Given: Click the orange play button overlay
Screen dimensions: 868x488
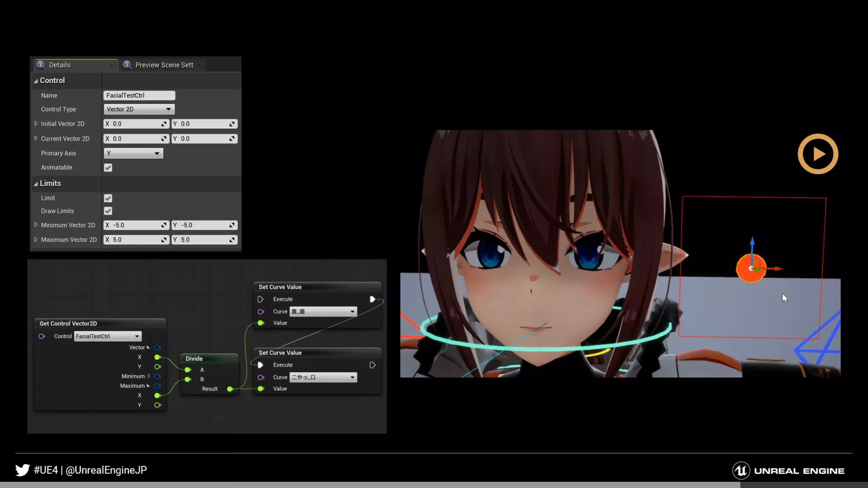Looking at the screenshot, I should 818,154.
